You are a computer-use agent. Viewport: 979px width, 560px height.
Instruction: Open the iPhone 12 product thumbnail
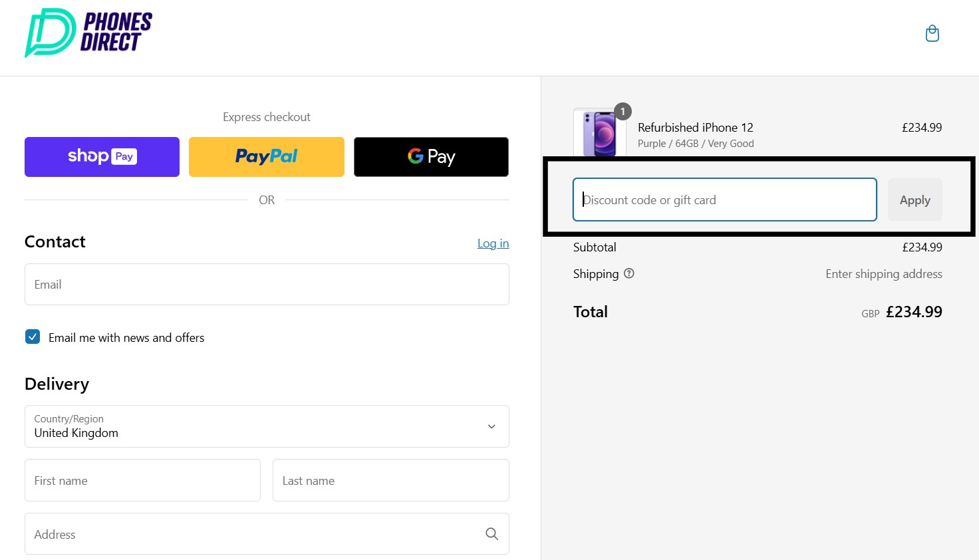click(599, 133)
